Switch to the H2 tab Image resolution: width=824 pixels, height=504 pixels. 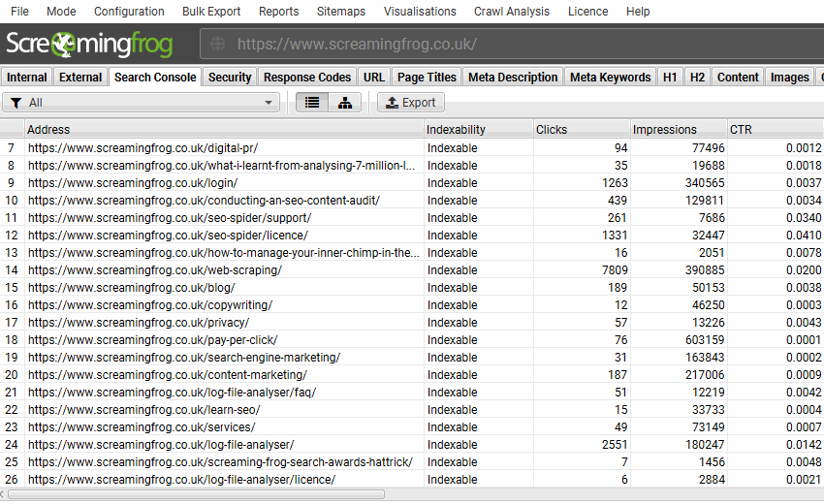tap(697, 78)
